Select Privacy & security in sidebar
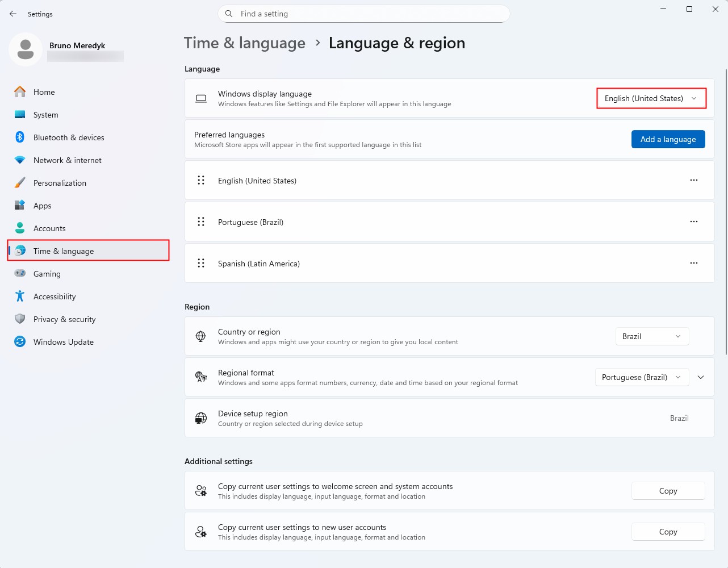Screen dimensions: 728x568 (x=89, y=319)
